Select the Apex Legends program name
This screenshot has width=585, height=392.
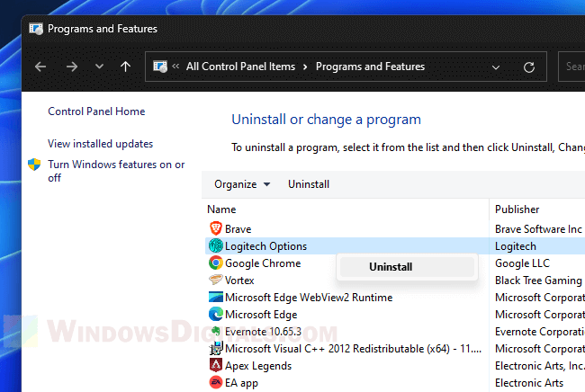(258, 366)
